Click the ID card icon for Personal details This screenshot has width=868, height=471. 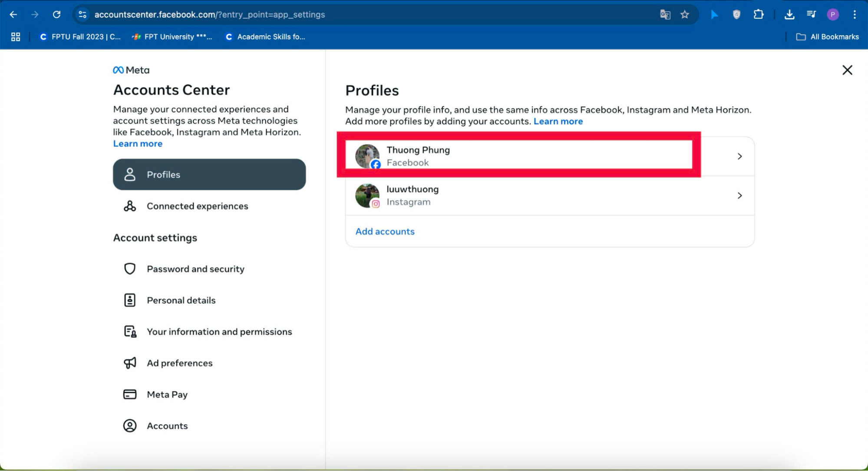pyautogui.click(x=130, y=300)
